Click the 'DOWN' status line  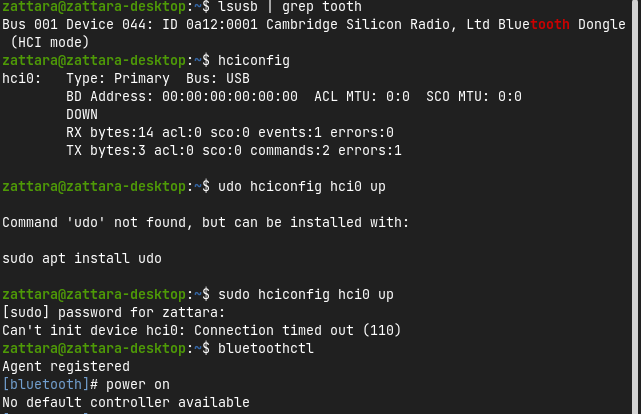(x=82, y=114)
